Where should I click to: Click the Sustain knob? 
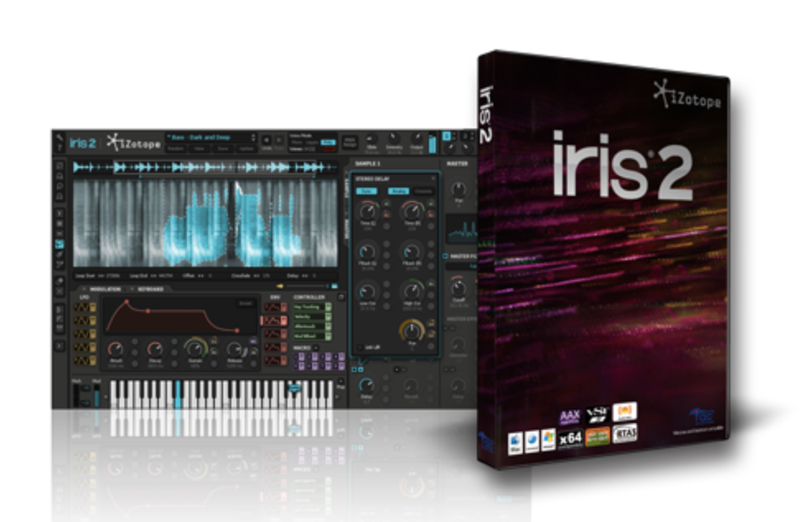pyautogui.click(x=195, y=349)
